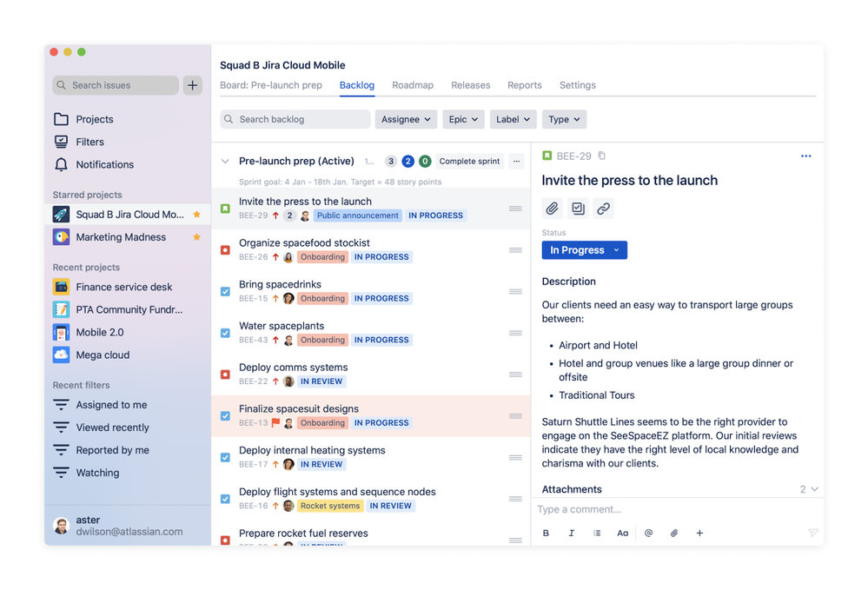Screen dimensions: 868x590
Task: Open the Label filter dropdown
Action: click(x=513, y=119)
